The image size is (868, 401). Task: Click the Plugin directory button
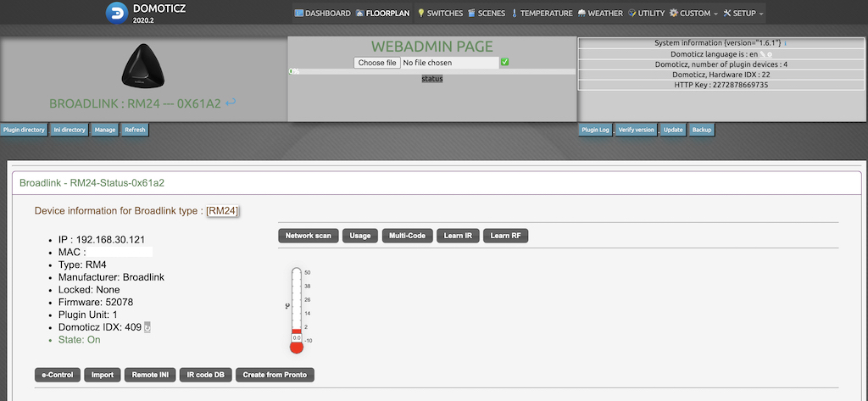pos(23,130)
